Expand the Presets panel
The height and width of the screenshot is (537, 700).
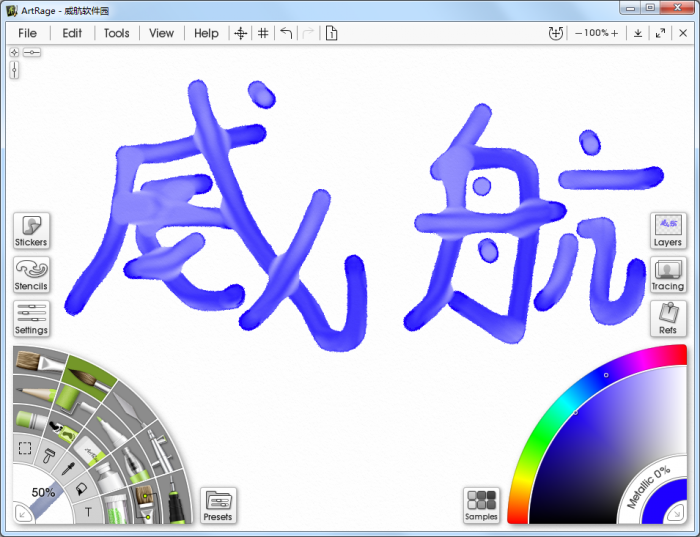[217, 505]
